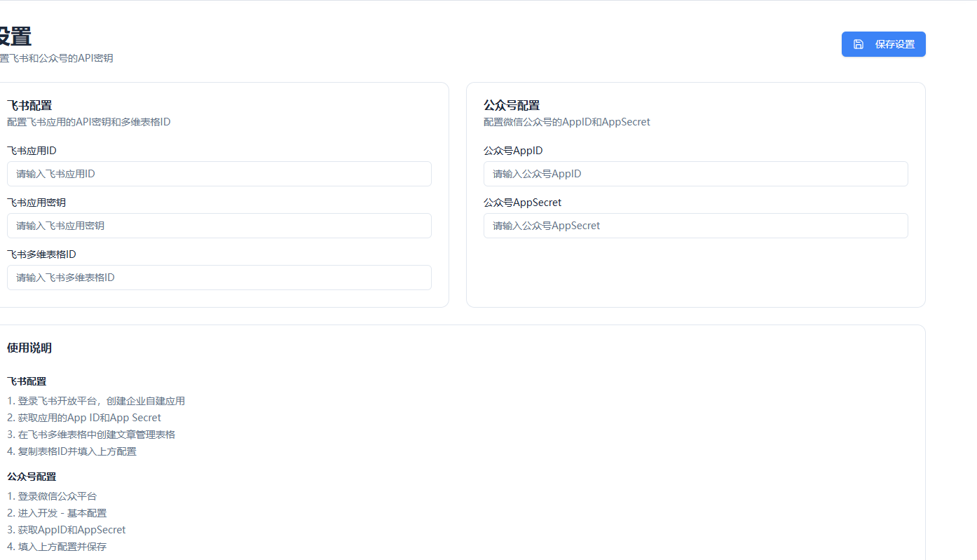Screen dimensions: 977x560
Task: Click into the 请输入公众号AppID field
Action: click(x=695, y=174)
